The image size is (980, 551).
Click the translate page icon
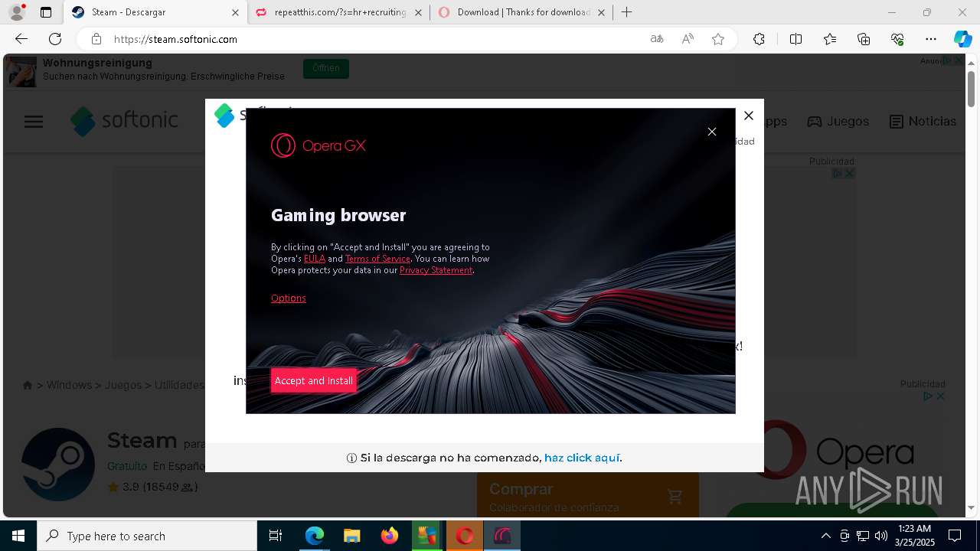(x=657, y=39)
